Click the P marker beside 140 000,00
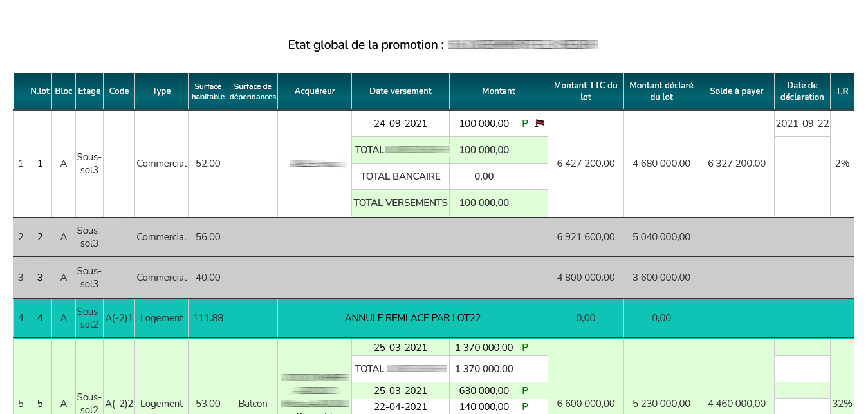Image resolution: width=868 pixels, height=414 pixels. (x=525, y=407)
